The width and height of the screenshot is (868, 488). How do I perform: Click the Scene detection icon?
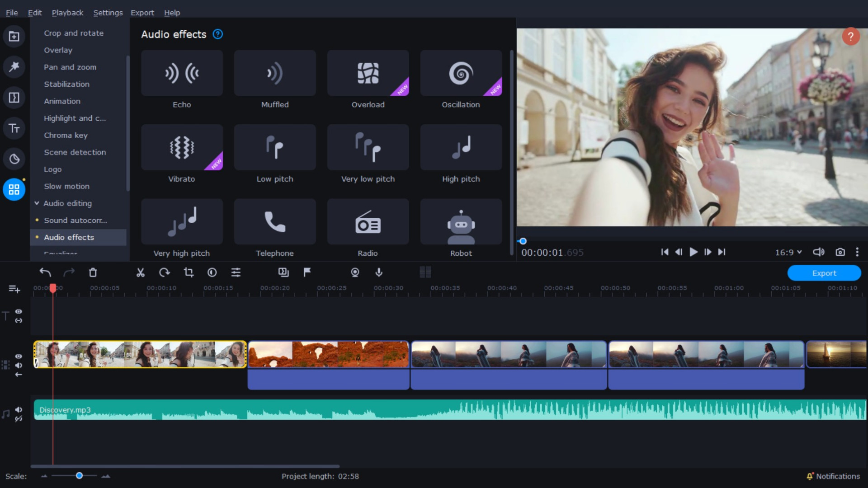pyautogui.click(x=75, y=152)
